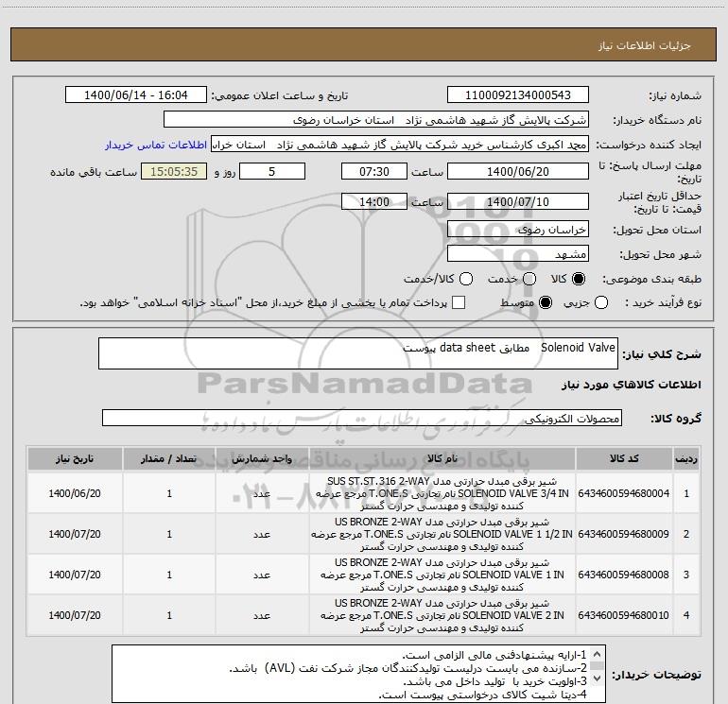Click the price validity date 1400/07/10
Image resolution: width=728 pixels, height=704 pixels.
518,202
